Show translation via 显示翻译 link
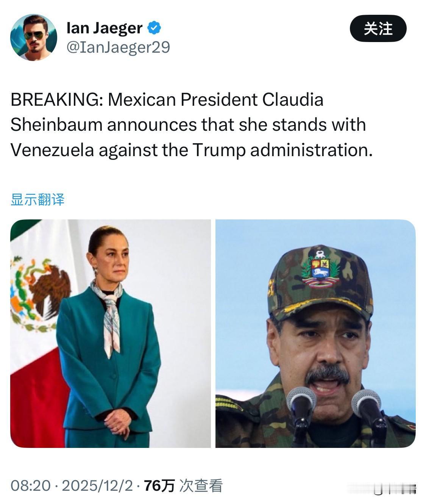The width and height of the screenshot is (426, 504). (37, 199)
